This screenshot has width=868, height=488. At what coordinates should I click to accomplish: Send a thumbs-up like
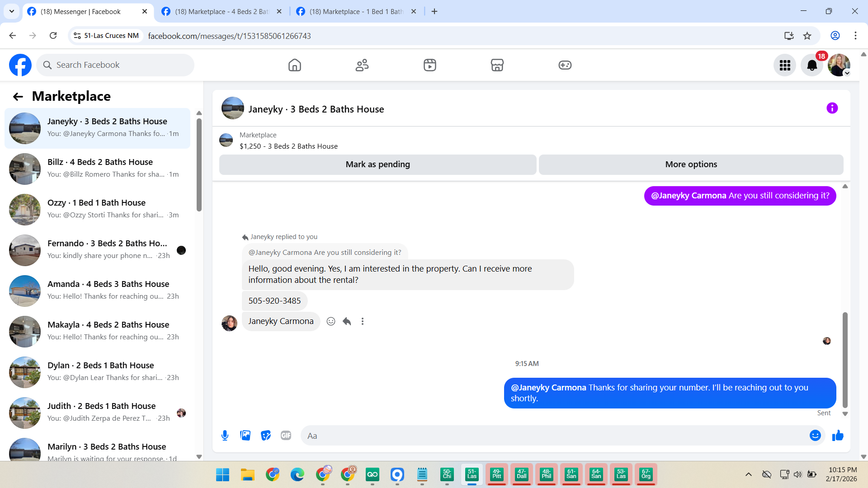838,436
